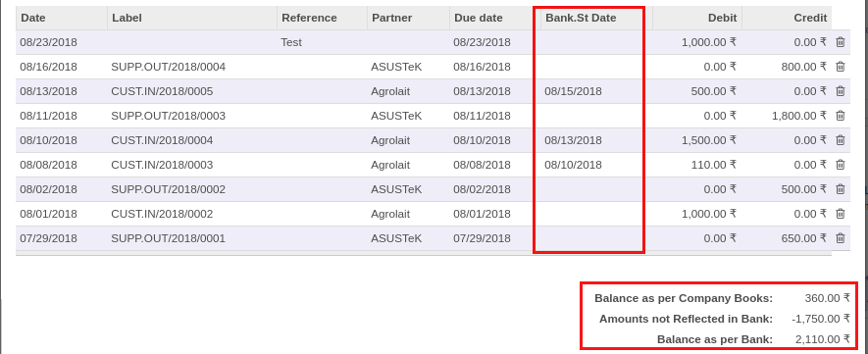Delete the 08/23/2018 Test row
The height and width of the screenshot is (354, 868).
pyautogui.click(x=840, y=42)
